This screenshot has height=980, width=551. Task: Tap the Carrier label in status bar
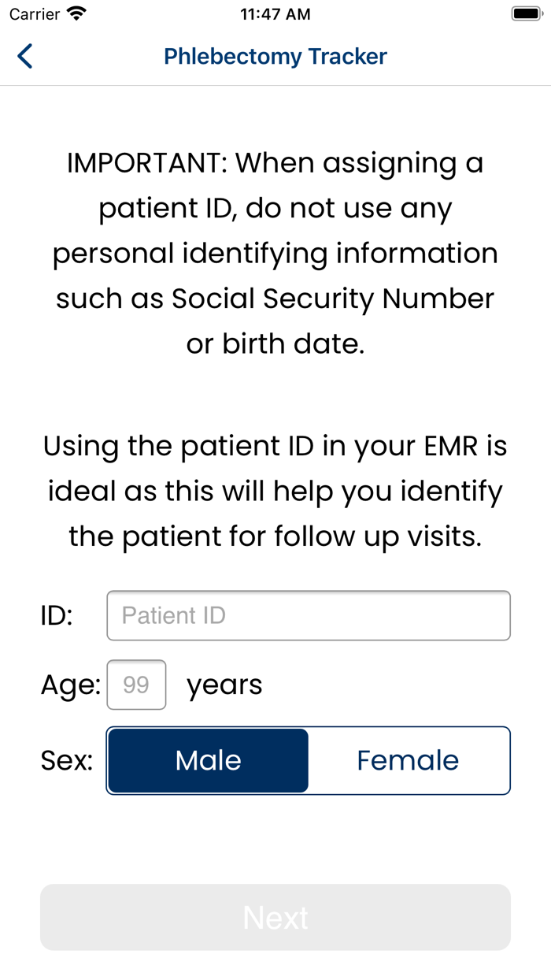[35, 14]
